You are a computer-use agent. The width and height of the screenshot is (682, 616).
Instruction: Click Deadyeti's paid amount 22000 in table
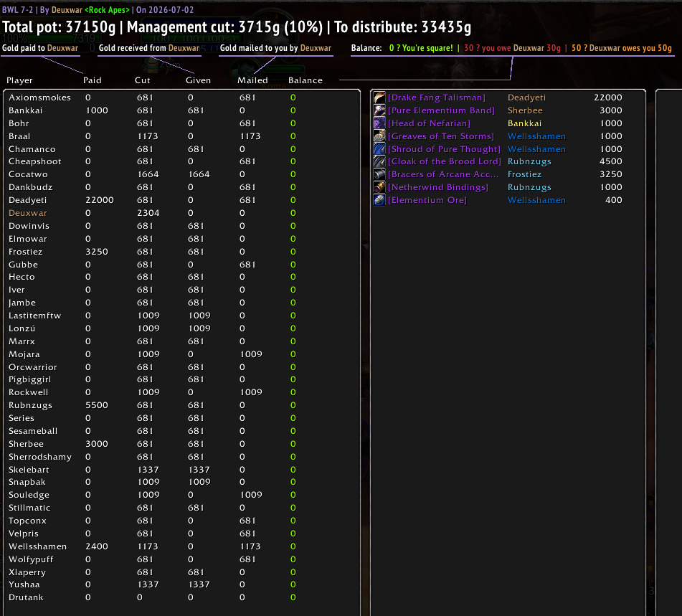click(99, 200)
